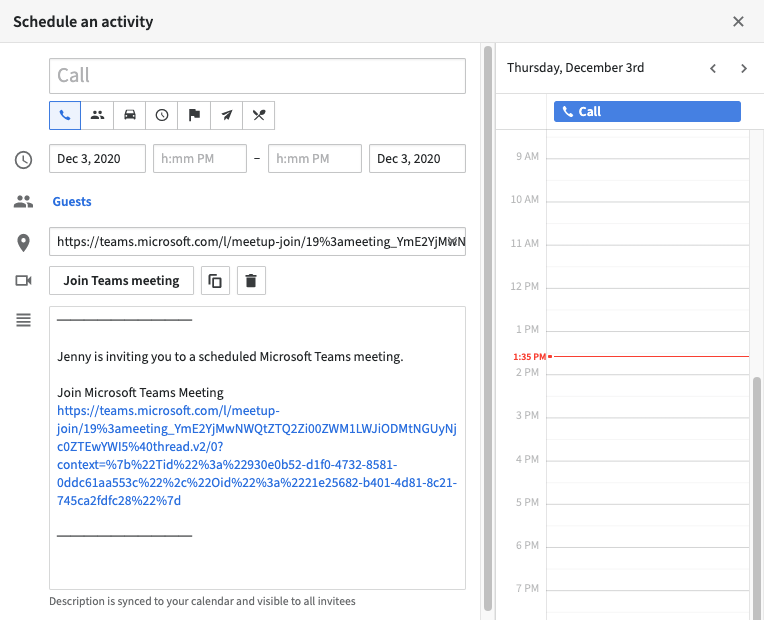Go to next day in calendar
Screen dimensions: 764x620
[x=744, y=68]
